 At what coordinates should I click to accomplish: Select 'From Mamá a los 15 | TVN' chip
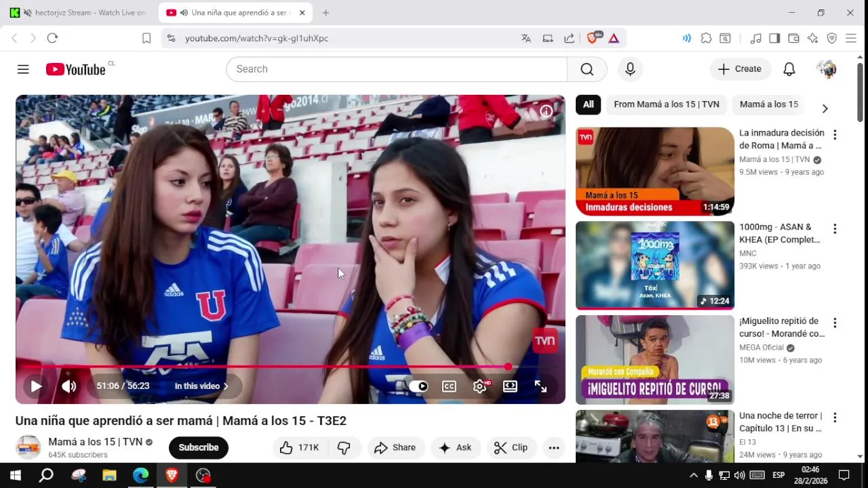(667, 104)
